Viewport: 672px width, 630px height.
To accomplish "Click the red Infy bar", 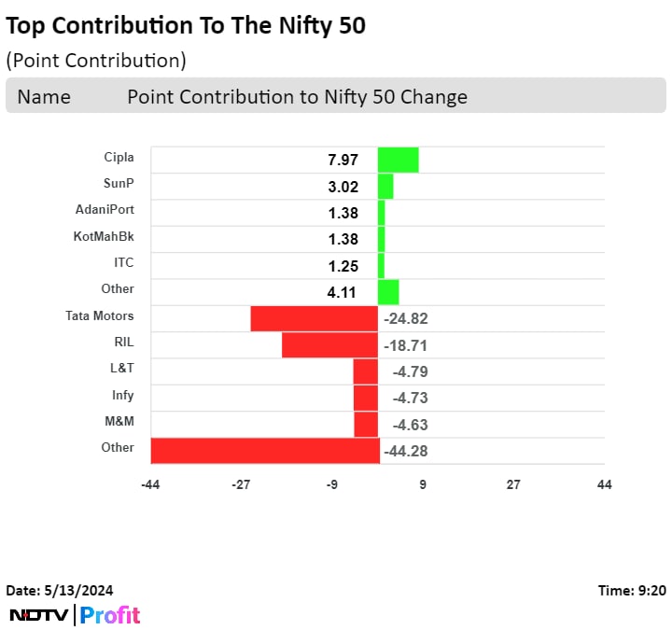I will point(366,398).
